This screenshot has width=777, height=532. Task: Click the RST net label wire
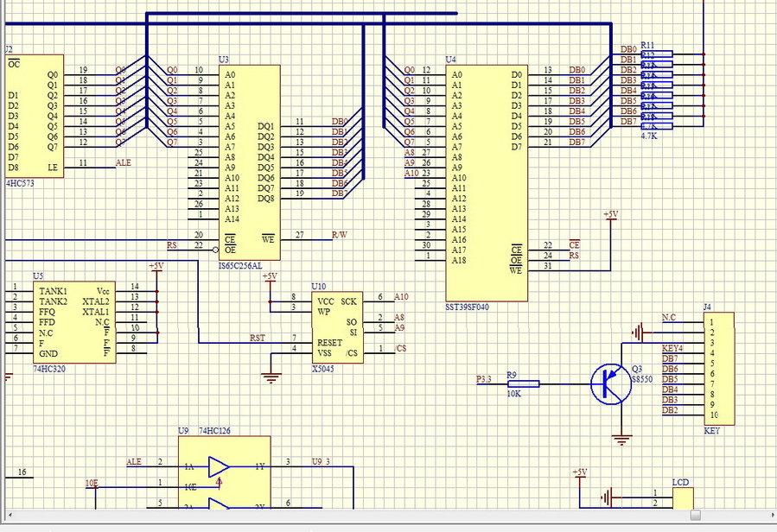coord(258,338)
